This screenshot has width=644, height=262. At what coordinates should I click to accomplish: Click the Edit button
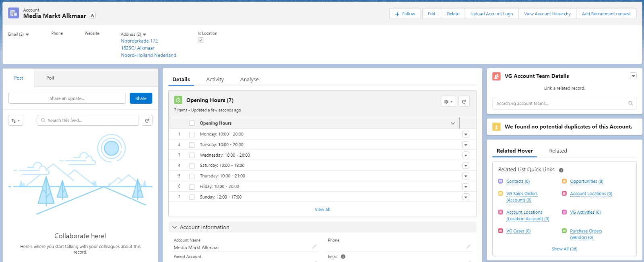click(431, 14)
